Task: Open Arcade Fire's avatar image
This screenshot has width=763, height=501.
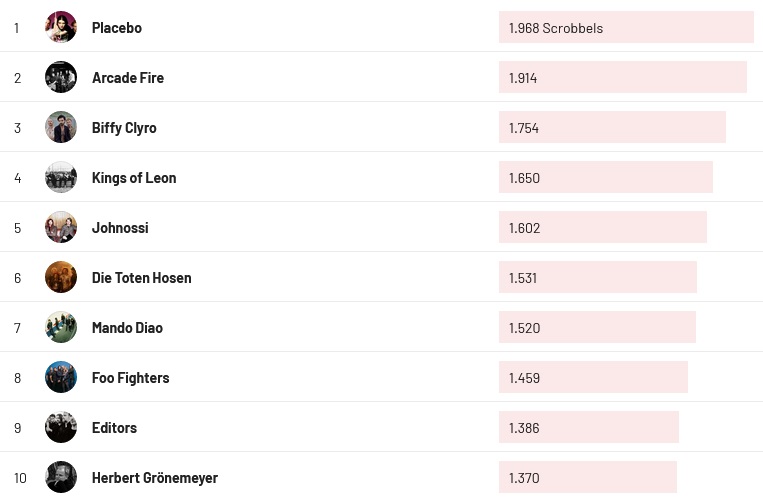Action: 61,77
